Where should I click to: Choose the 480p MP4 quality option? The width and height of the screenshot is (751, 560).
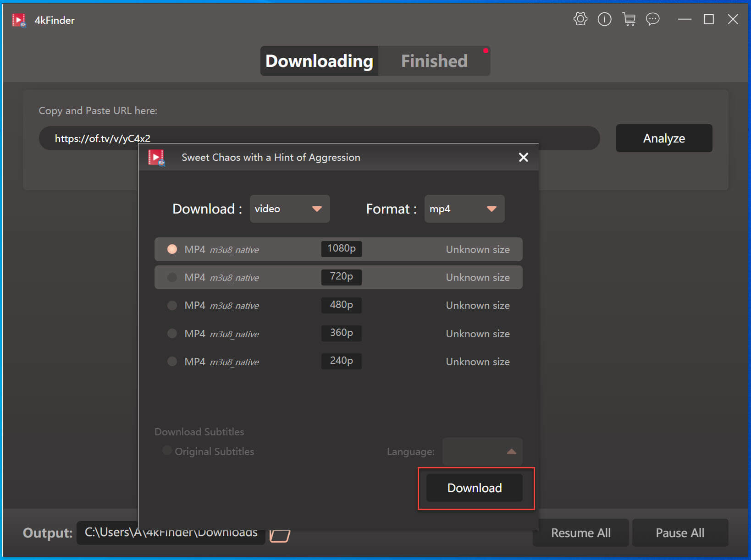coord(172,305)
